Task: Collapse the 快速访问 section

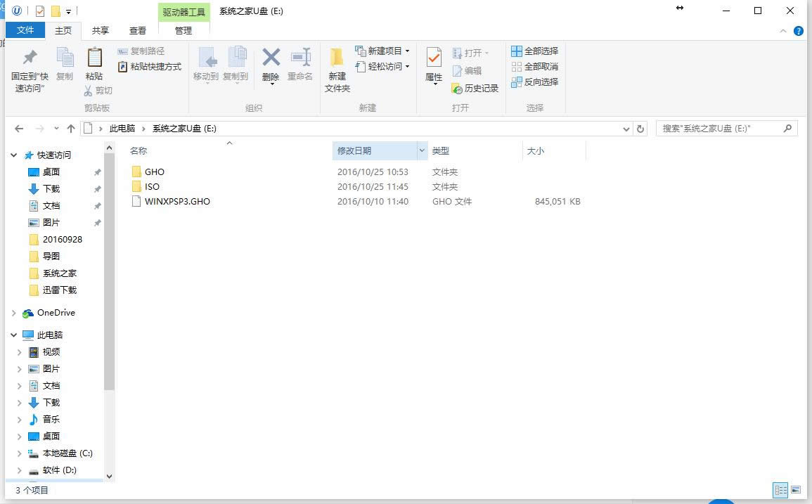Action: 13,155
